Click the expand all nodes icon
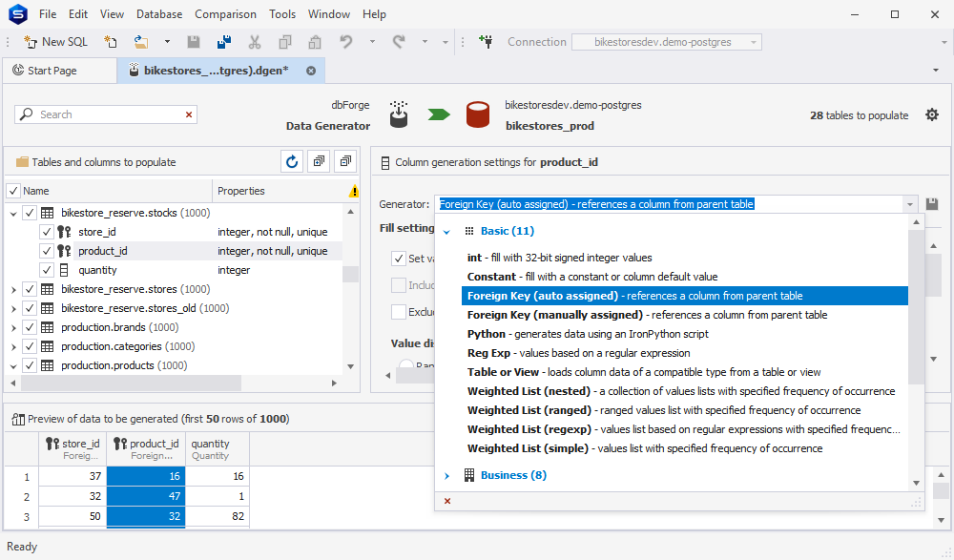 (319, 162)
